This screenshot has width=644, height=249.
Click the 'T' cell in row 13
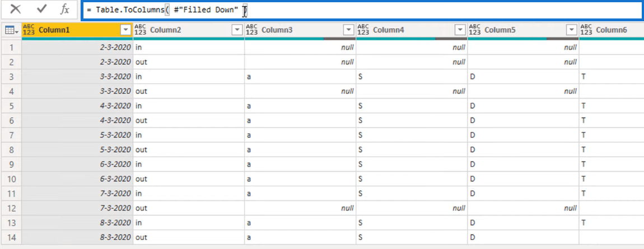click(612, 223)
